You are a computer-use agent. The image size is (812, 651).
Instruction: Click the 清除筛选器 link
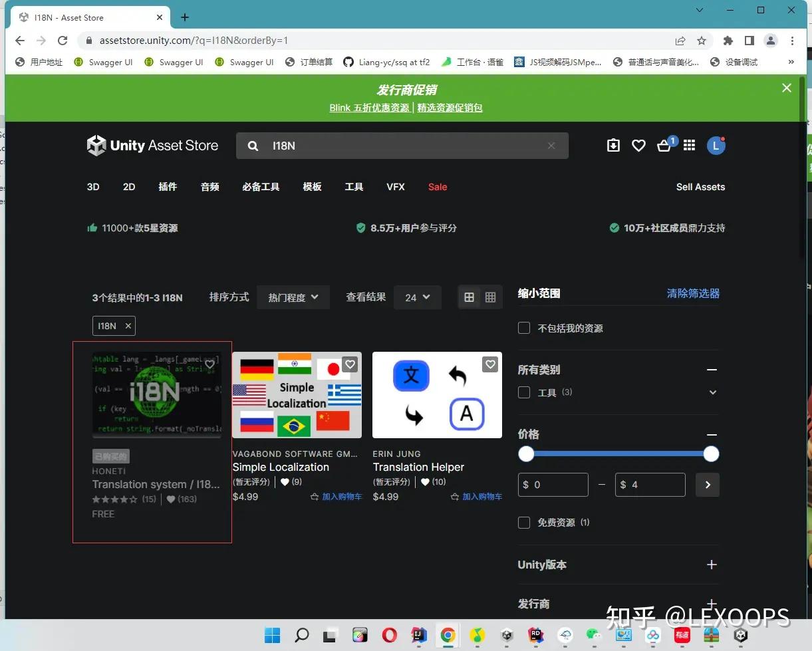tap(693, 293)
